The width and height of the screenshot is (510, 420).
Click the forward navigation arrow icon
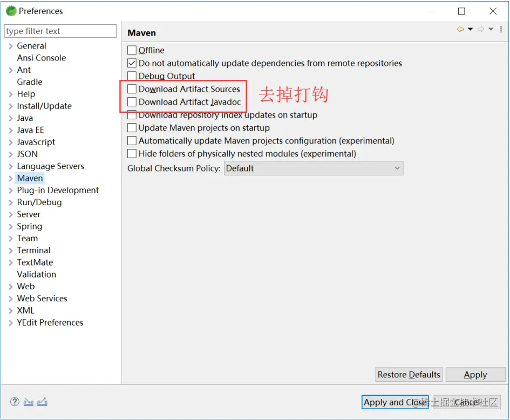click(x=481, y=29)
